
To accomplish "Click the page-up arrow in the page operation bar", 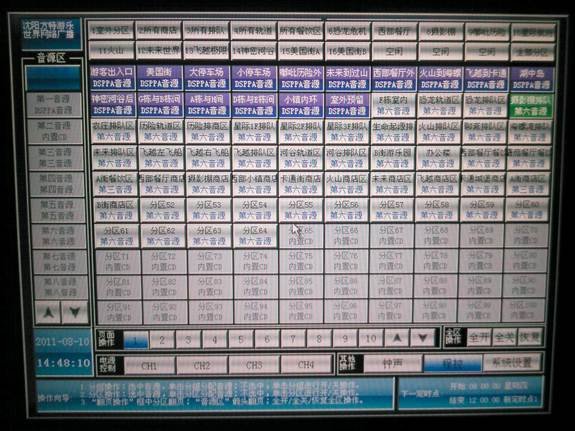I will 396,338.
